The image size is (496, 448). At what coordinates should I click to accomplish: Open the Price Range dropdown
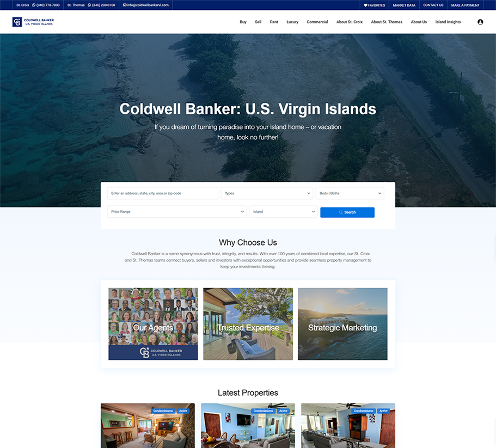pyautogui.click(x=176, y=212)
